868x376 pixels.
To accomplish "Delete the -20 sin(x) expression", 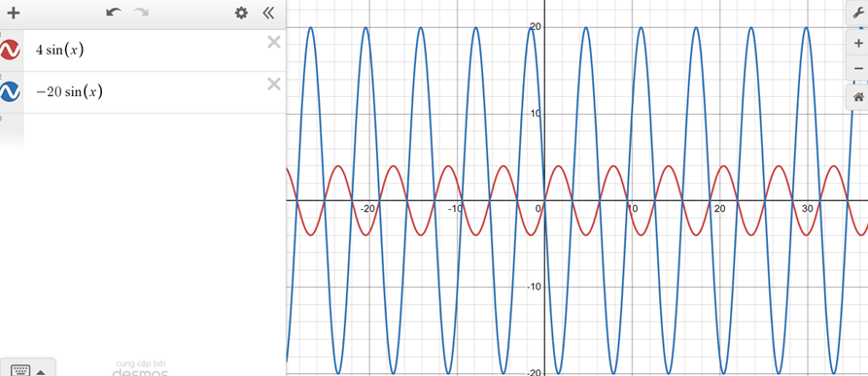I will tap(274, 85).
